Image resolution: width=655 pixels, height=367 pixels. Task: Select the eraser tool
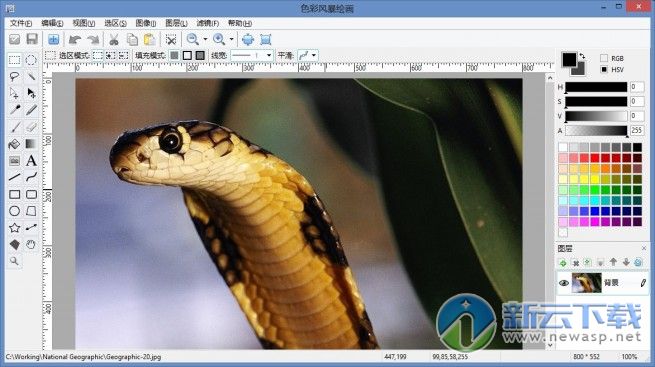pos(31,127)
